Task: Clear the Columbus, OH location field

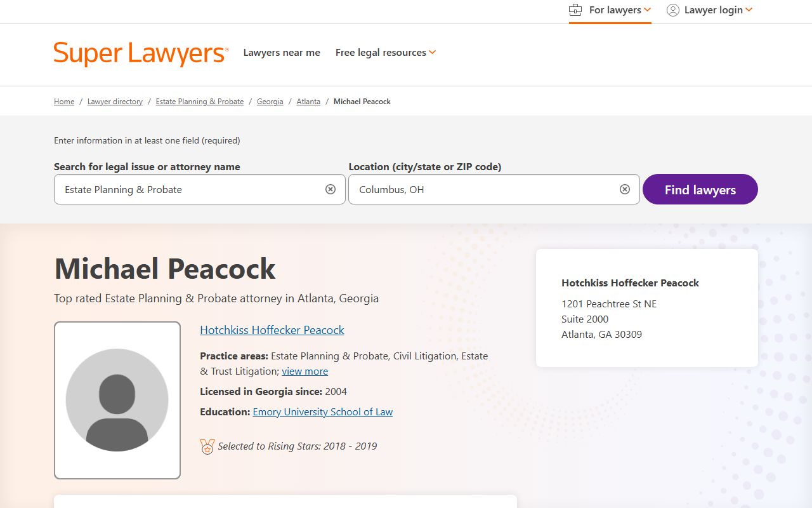Action: pyautogui.click(x=625, y=189)
